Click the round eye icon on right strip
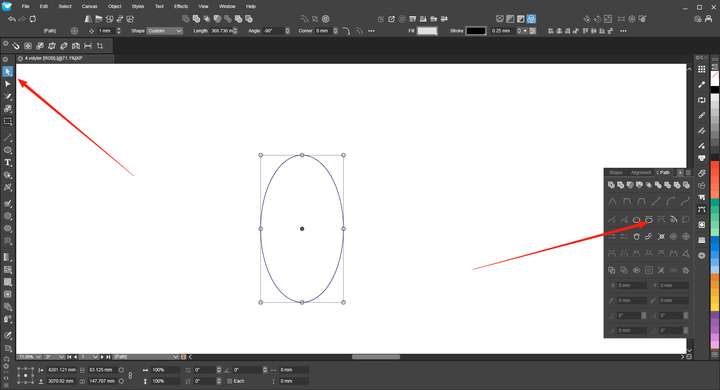 (702, 255)
